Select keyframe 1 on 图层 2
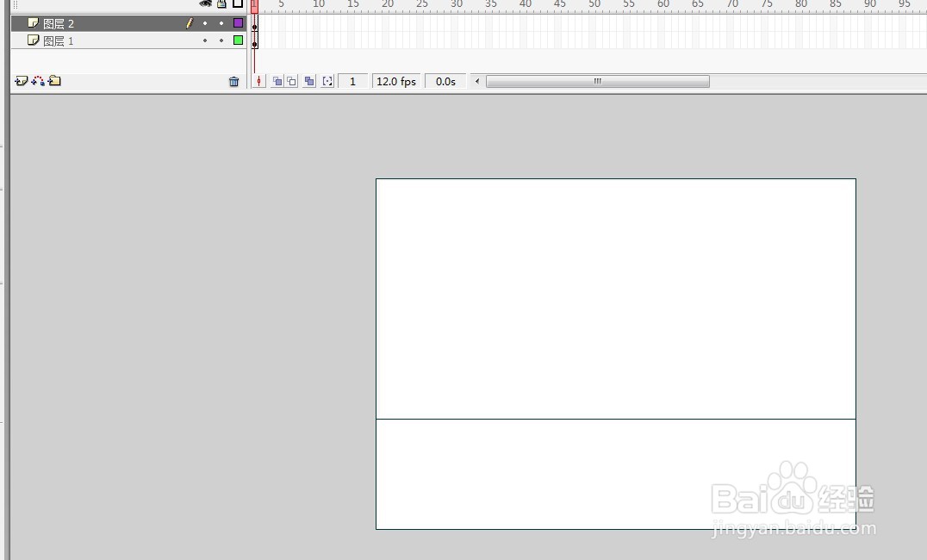Screen dimensions: 927x560 coord(255,23)
